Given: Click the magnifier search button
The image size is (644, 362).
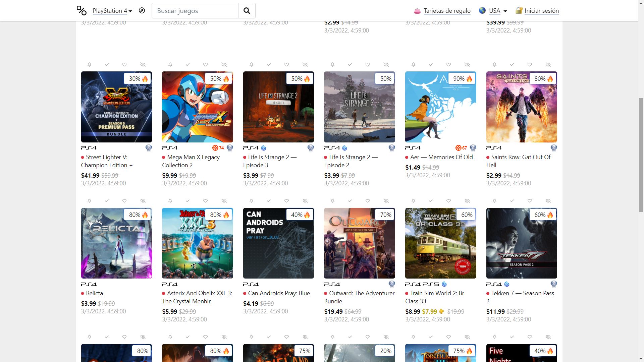Looking at the screenshot, I should point(247,11).
